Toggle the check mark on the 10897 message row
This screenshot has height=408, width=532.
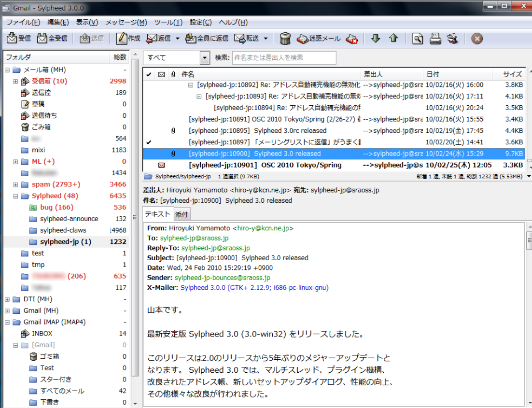pos(149,142)
